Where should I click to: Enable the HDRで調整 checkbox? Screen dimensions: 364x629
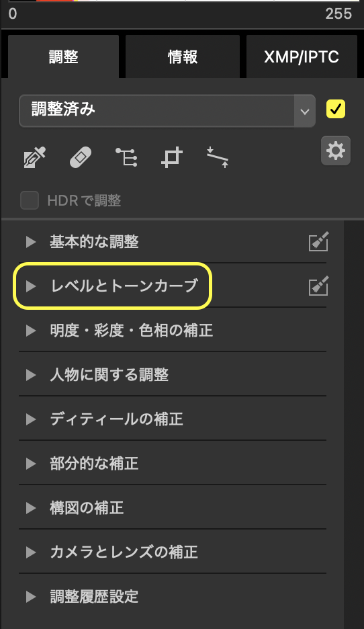pos(30,200)
